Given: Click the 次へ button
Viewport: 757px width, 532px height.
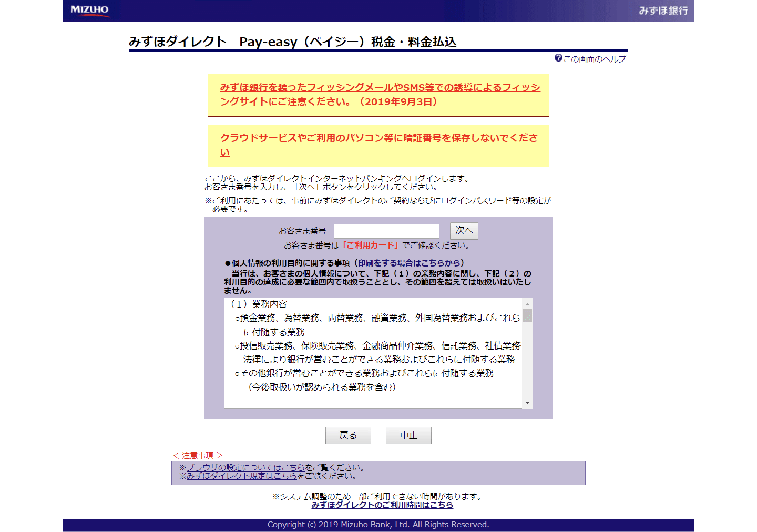Looking at the screenshot, I should click(x=464, y=231).
